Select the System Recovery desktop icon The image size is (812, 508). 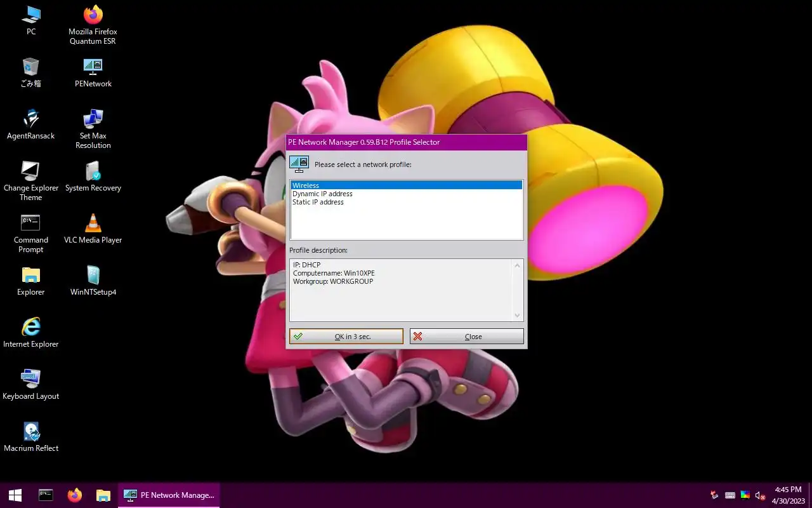93,176
